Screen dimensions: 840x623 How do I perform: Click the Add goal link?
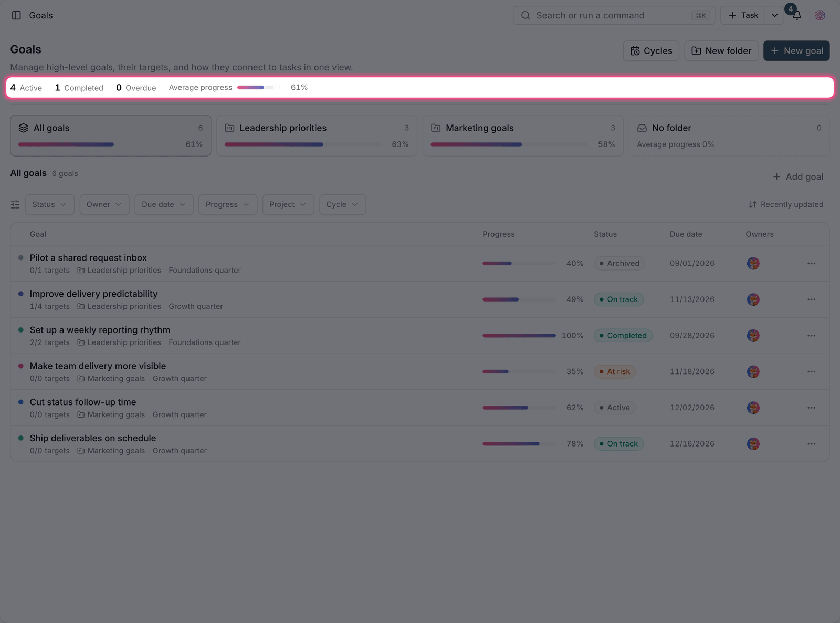[x=797, y=177]
